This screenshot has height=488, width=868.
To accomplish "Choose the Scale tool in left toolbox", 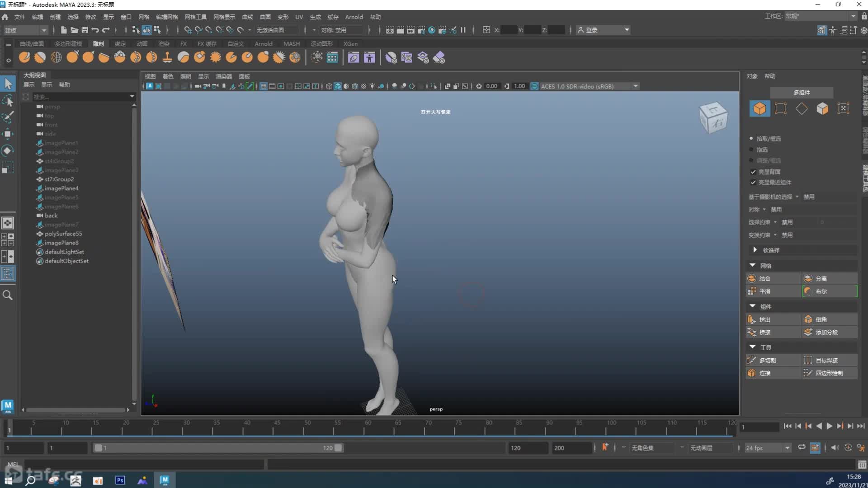I will coord(8,168).
